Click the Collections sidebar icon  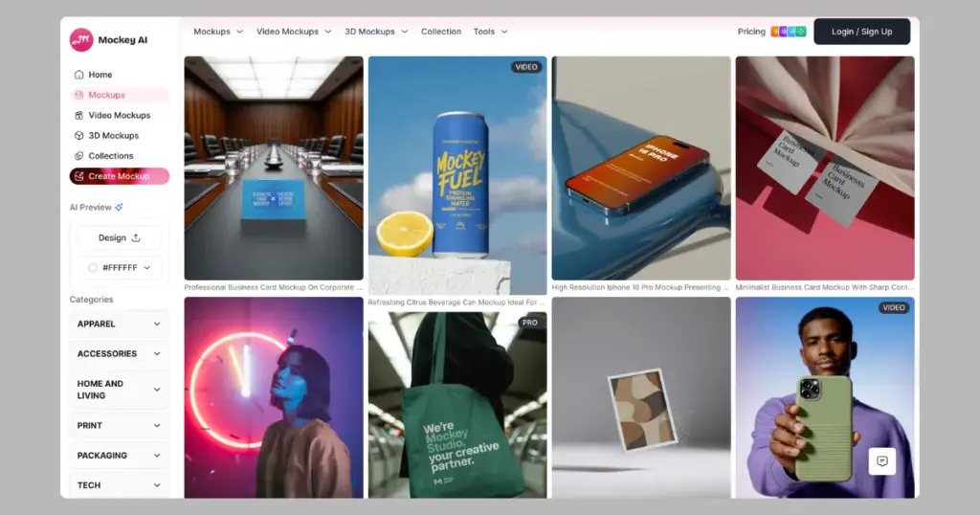pyautogui.click(x=78, y=156)
